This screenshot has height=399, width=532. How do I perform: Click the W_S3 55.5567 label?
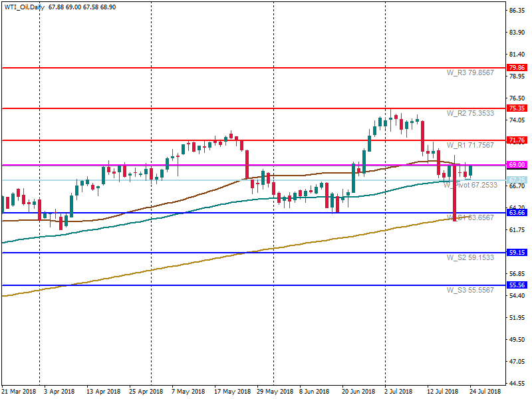469,290
